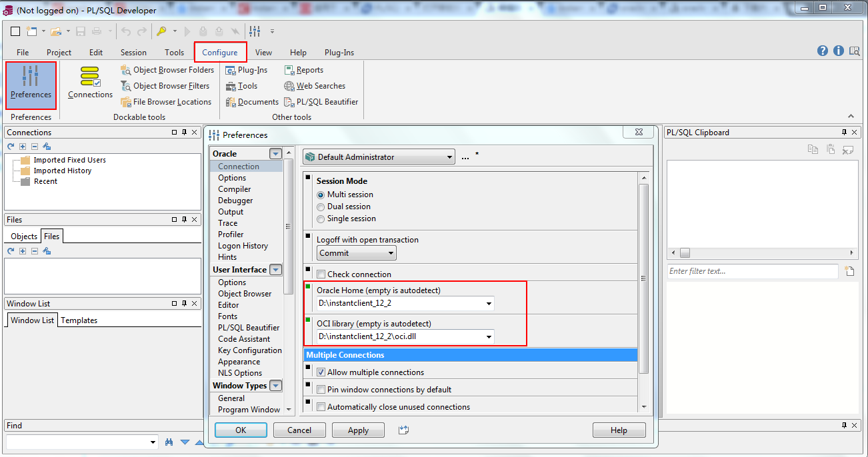Click Cancel in Preferences dialog
Image resolution: width=868 pixels, height=457 pixels.
point(299,430)
